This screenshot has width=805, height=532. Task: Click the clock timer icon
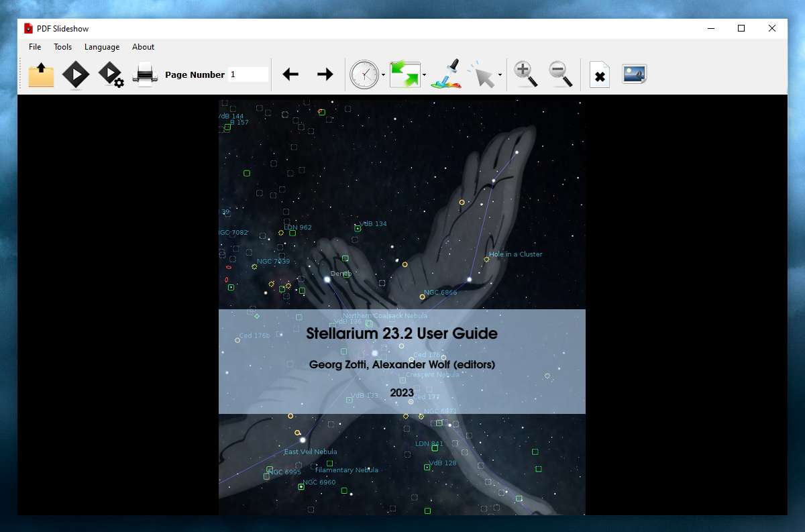(x=364, y=74)
